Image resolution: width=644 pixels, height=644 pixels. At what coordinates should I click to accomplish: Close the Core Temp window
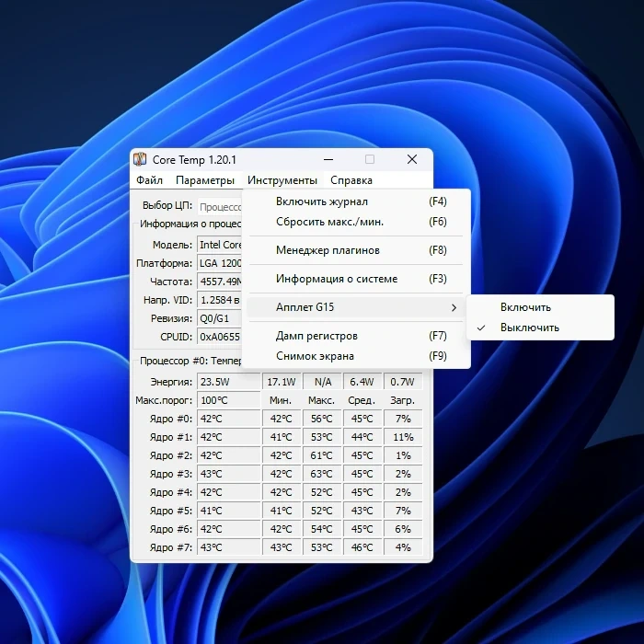coord(412,159)
